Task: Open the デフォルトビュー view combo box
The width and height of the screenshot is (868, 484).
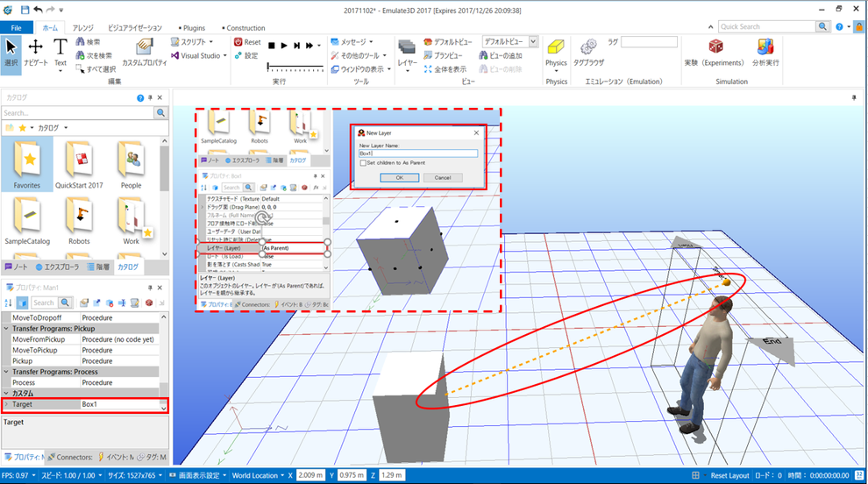Action: point(510,41)
